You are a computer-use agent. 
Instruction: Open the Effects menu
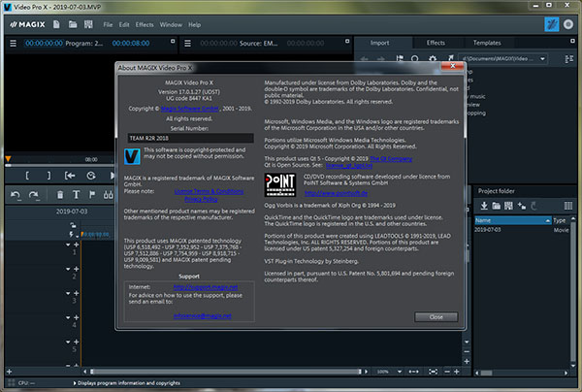[145, 25]
